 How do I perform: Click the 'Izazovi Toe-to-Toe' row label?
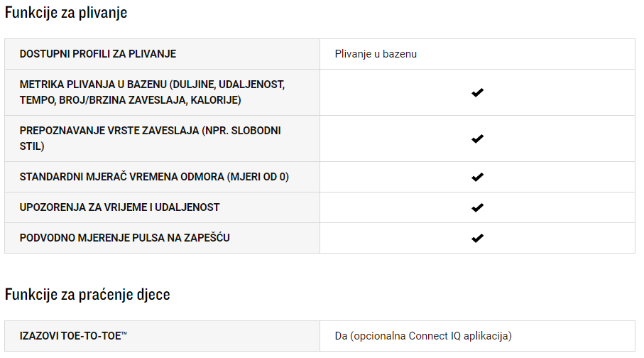(x=74, y=336)
